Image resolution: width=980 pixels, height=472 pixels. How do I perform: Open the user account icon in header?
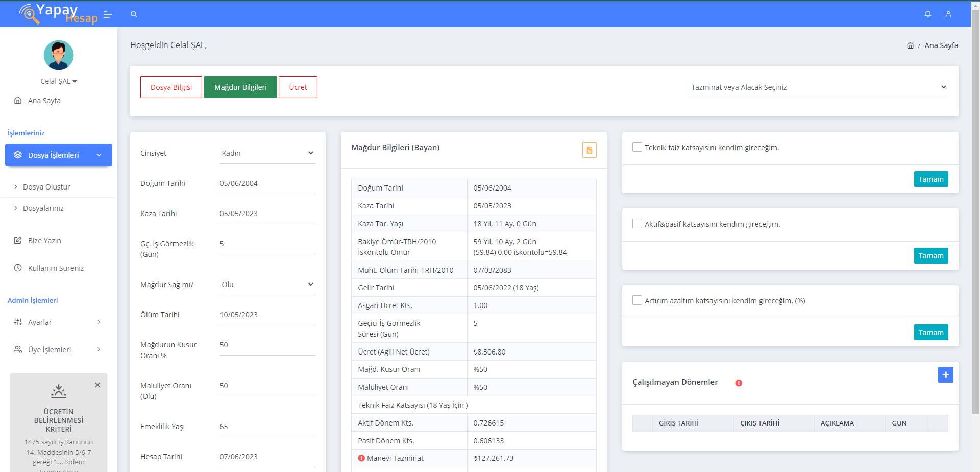click(948, 14)
